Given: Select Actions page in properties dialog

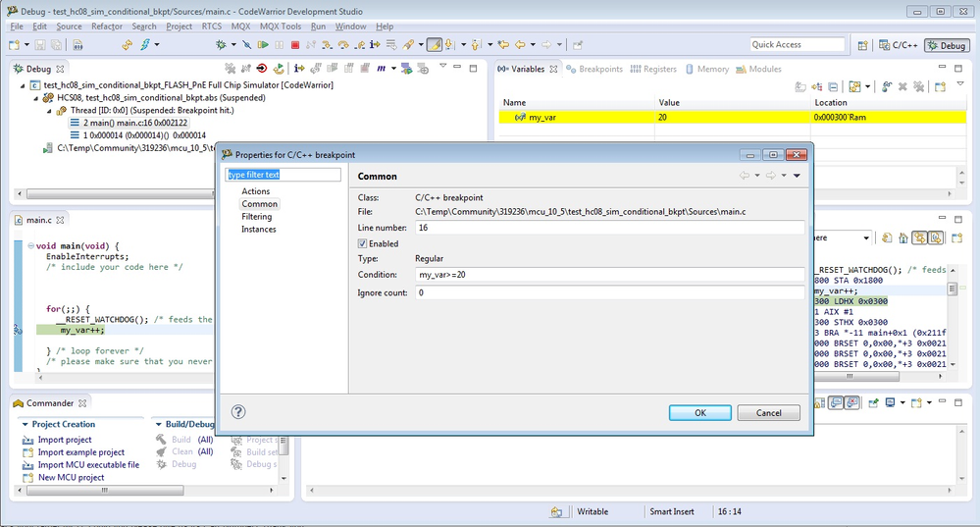Looking at the screenshot, I should [256, 191].
